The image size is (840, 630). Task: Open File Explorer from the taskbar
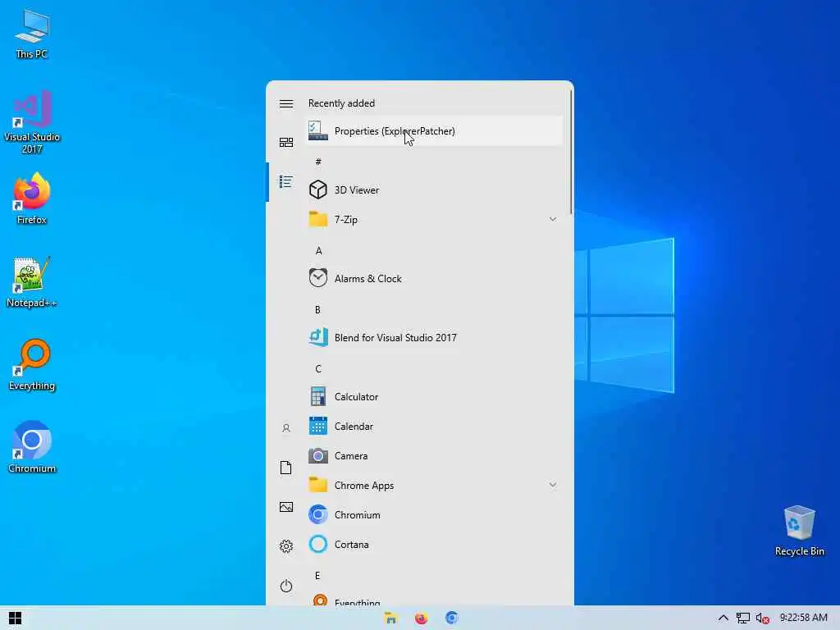[390, 619]
